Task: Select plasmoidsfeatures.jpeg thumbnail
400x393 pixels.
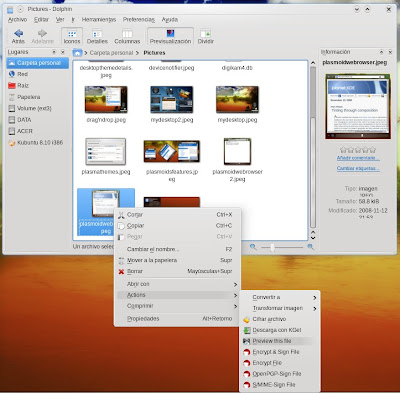Action: pyautogui.click(x=172, y=151)
